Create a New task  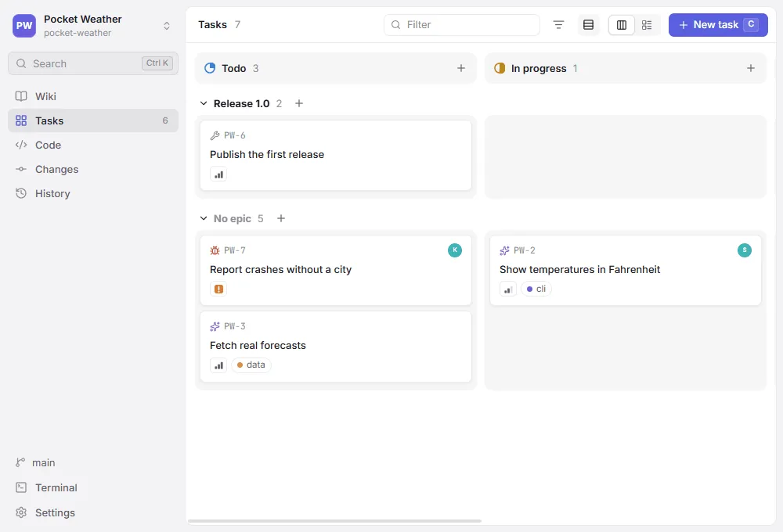(x=717, y=25)
